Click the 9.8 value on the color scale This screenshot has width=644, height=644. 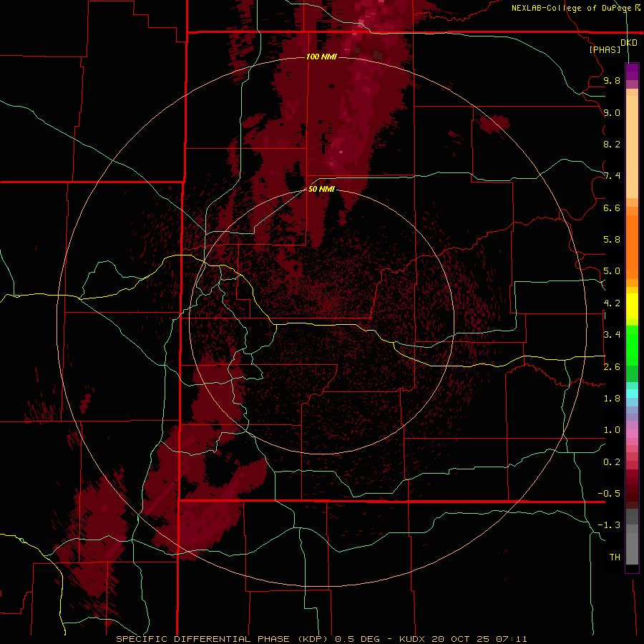click(612, 80)
